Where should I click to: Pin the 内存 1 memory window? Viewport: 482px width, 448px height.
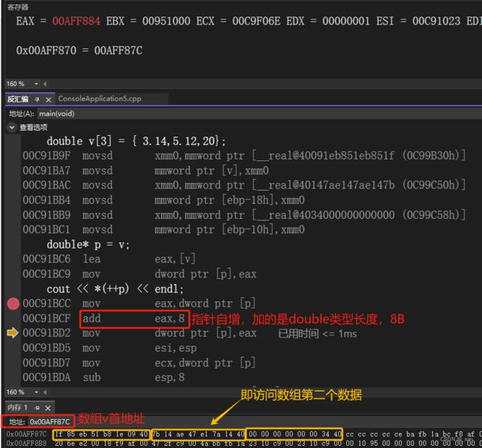point(37,408)
